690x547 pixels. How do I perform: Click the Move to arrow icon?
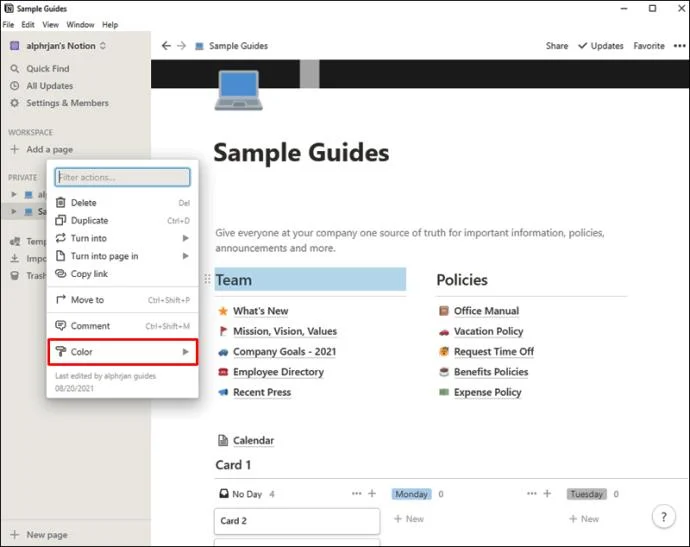[61, 299]
